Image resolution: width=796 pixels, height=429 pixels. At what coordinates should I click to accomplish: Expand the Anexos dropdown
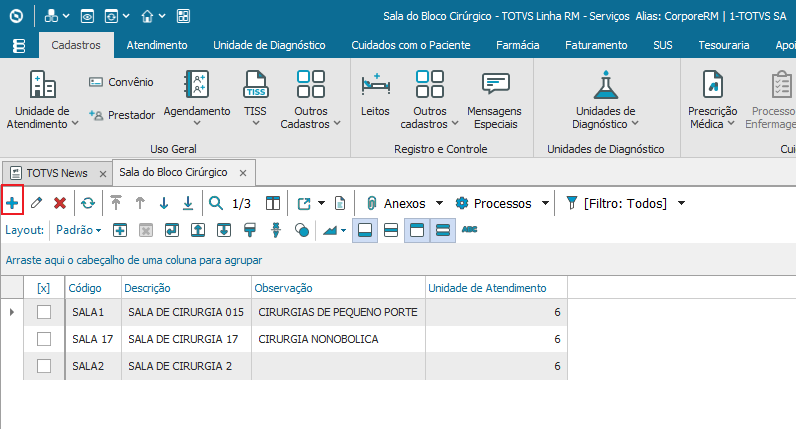[x=404, y=203]
